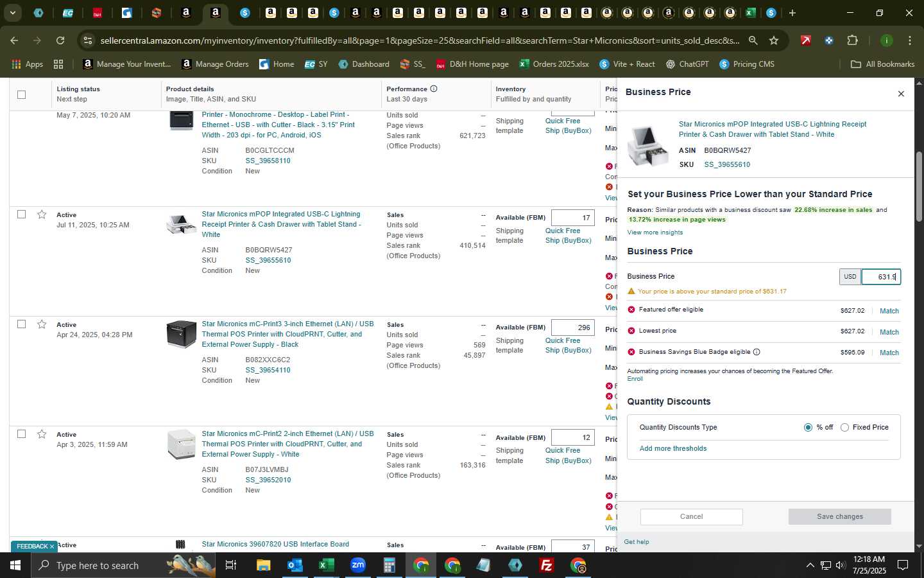Close the Business Price panel
Screen dimensions: 924x578
[x=901, y=94]
